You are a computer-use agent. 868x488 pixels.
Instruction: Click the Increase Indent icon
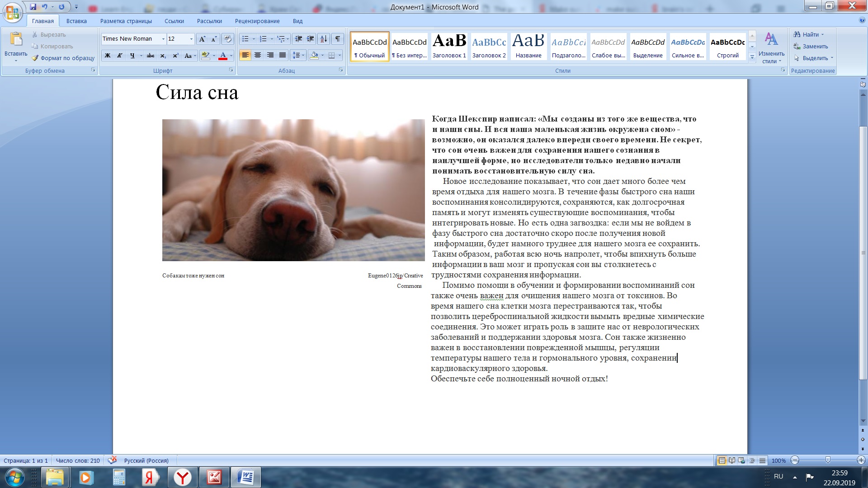[x=311, y=39]
